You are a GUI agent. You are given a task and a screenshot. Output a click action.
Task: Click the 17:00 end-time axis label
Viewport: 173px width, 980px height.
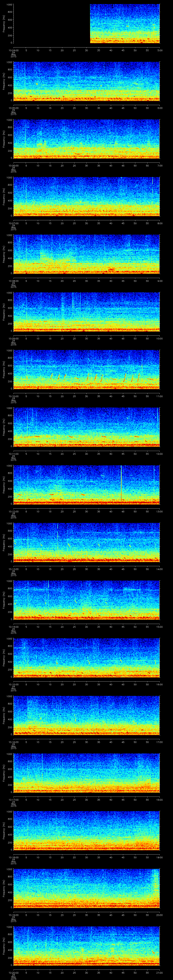[160, 742]
